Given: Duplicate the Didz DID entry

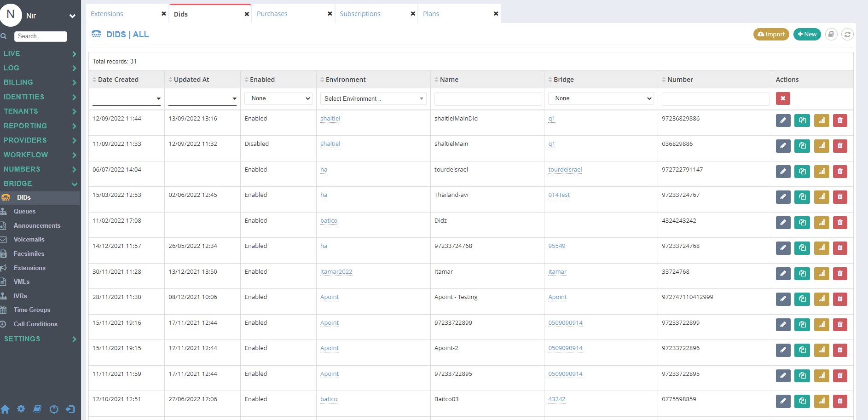Looking at the screenshot, I should coord(802,223).
